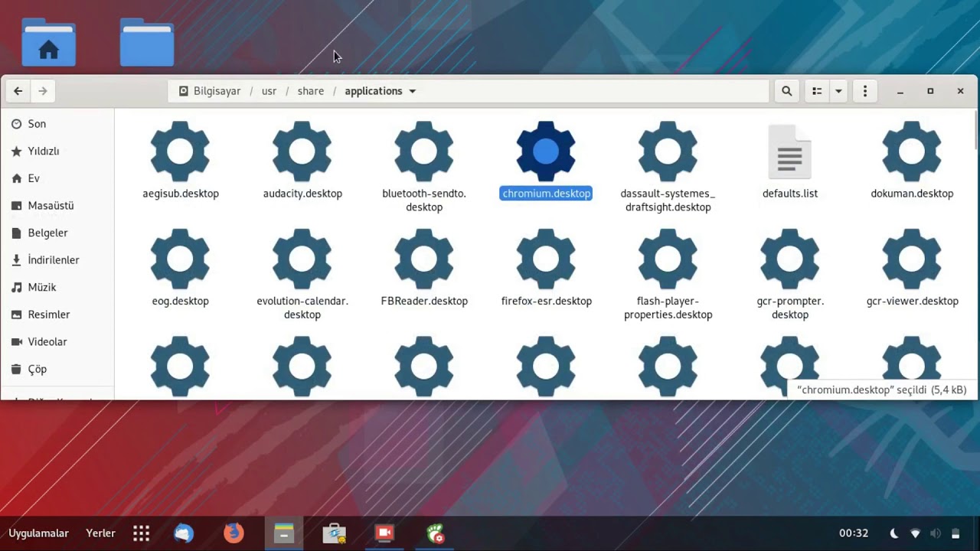
Task: Click the file view vertical scrollbar
Action: click(976, 130)
